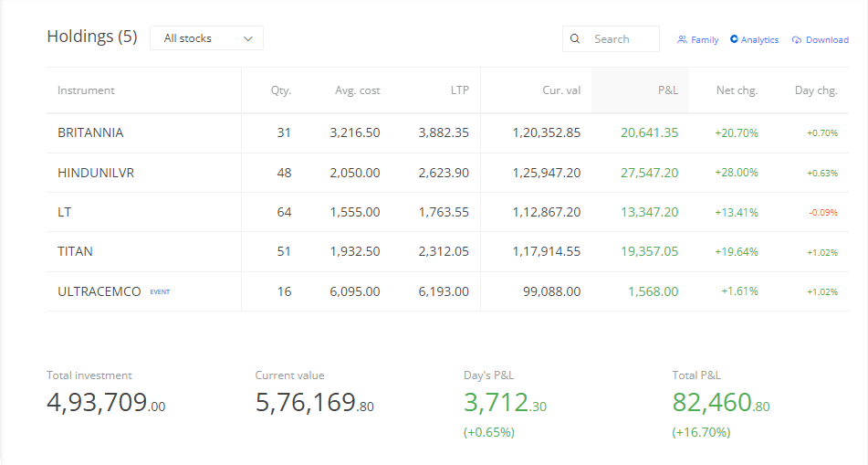Viewport: 868px width, 465px height.
Task: Sort by Cur. val column header
Action: click(561, 90)
